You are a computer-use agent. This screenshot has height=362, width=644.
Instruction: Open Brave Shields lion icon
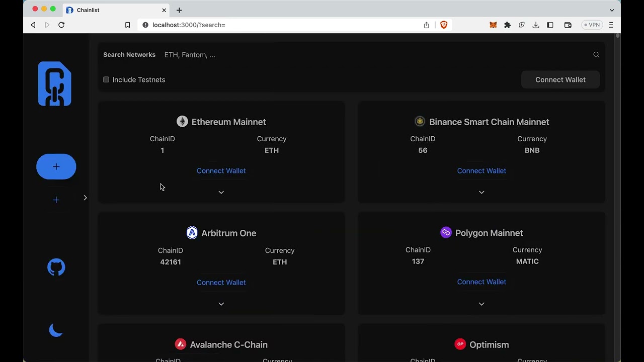[x=444, y=25]
